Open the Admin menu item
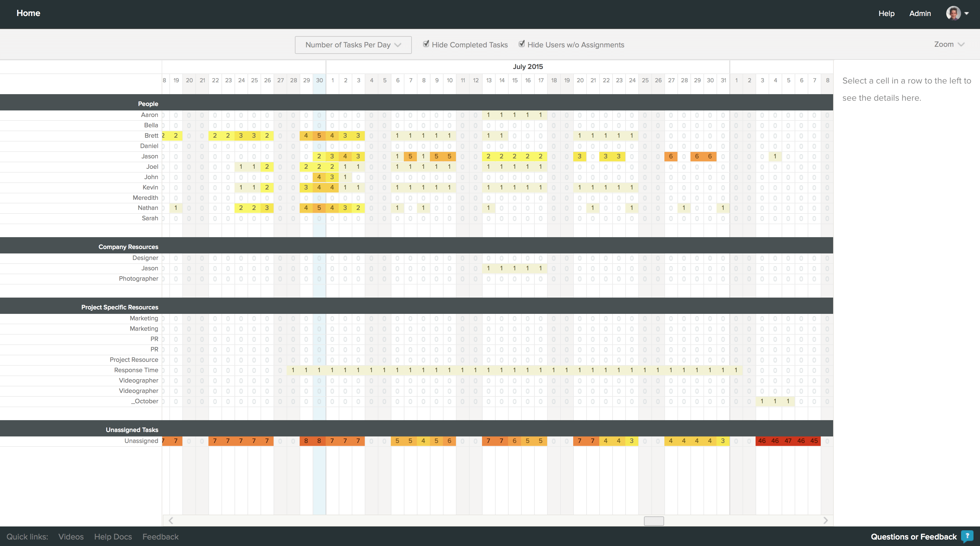 pos(920,14)
